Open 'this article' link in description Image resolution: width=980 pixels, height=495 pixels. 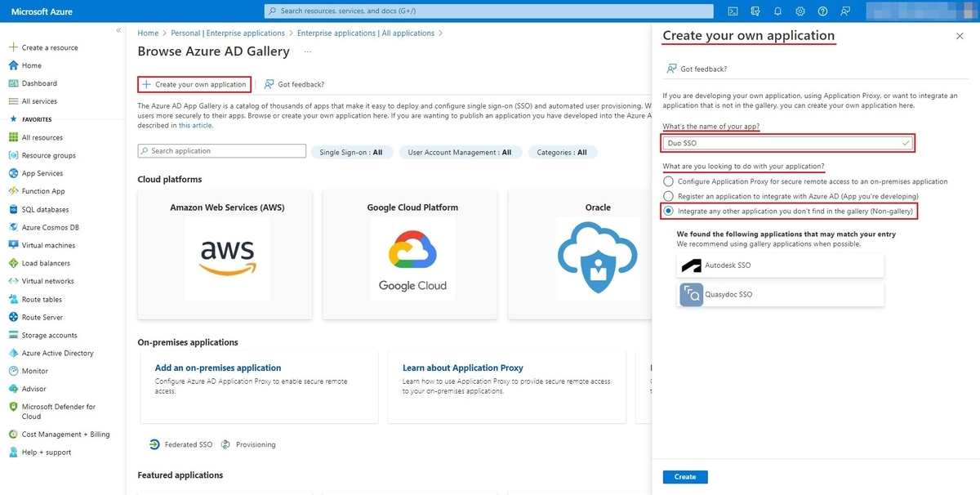coord(195,125)
